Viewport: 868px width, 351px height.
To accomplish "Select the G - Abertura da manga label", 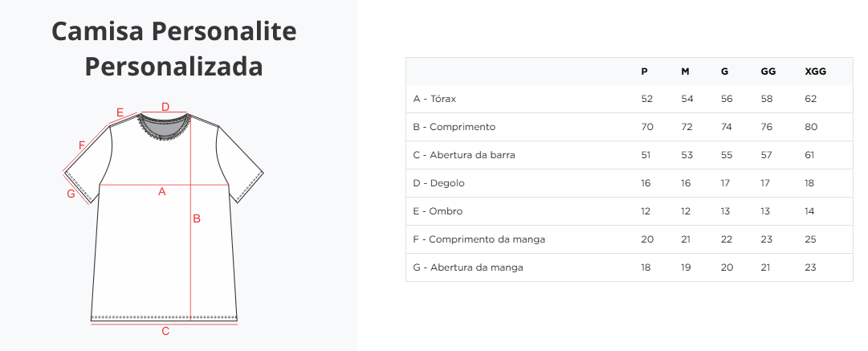I will coord(468,267).
